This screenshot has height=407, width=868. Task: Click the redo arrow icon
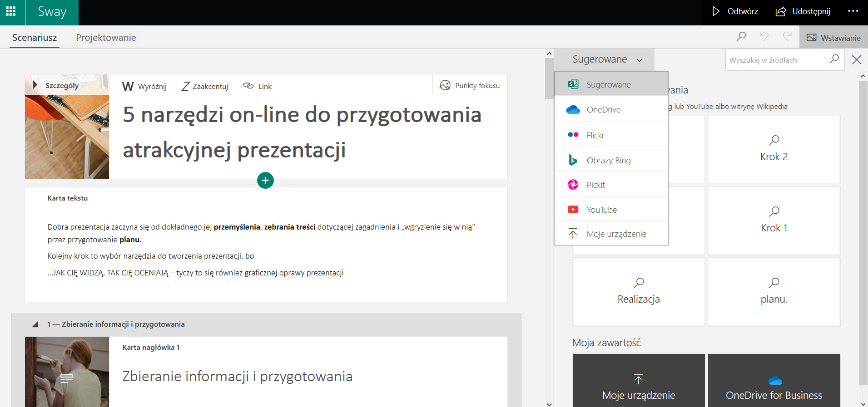pos(787,36)
